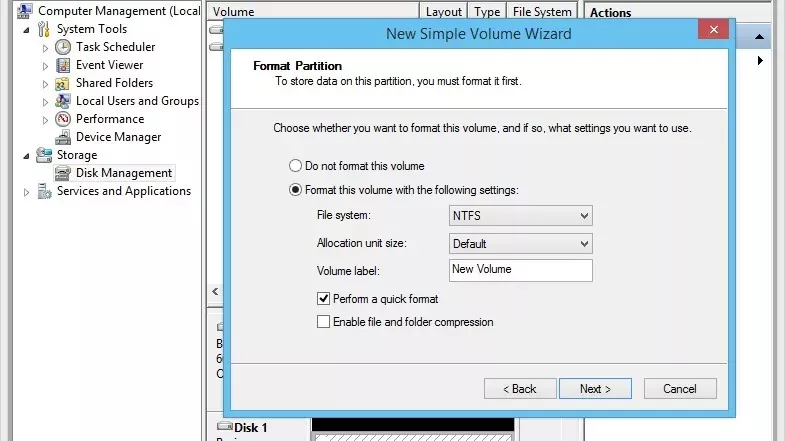Expand the Shared Folders node
The width and height of the screenshot is (785, 441).
coord(45,84)
